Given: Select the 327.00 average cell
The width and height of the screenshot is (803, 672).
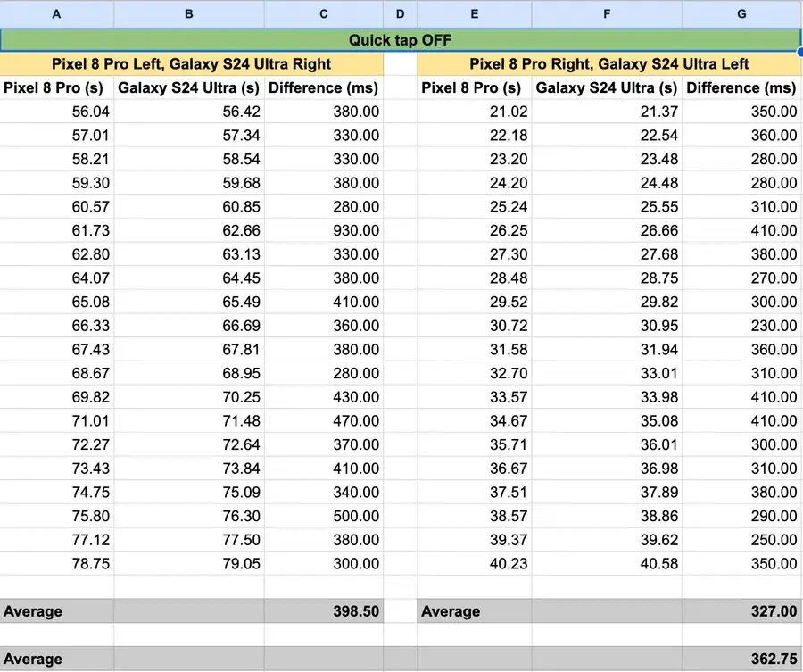Looking at the screenshot, I should click(x=741, y=611).
